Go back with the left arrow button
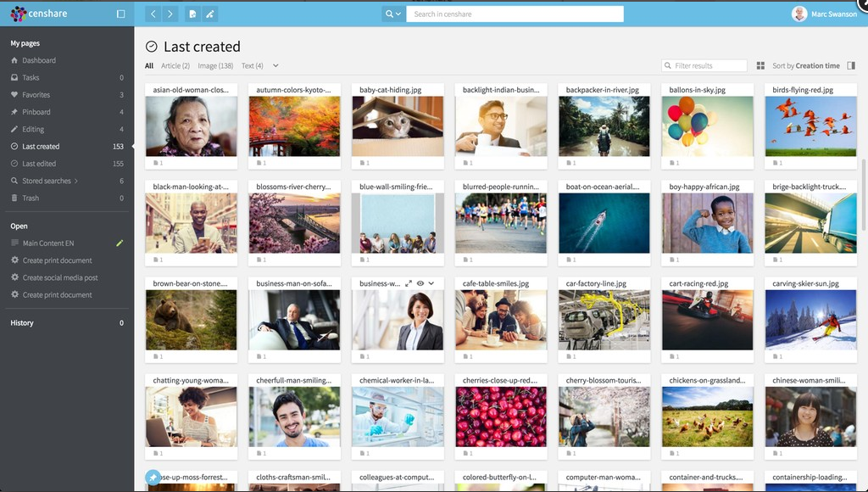Screen dimensions: 868x492 point(153,14)
